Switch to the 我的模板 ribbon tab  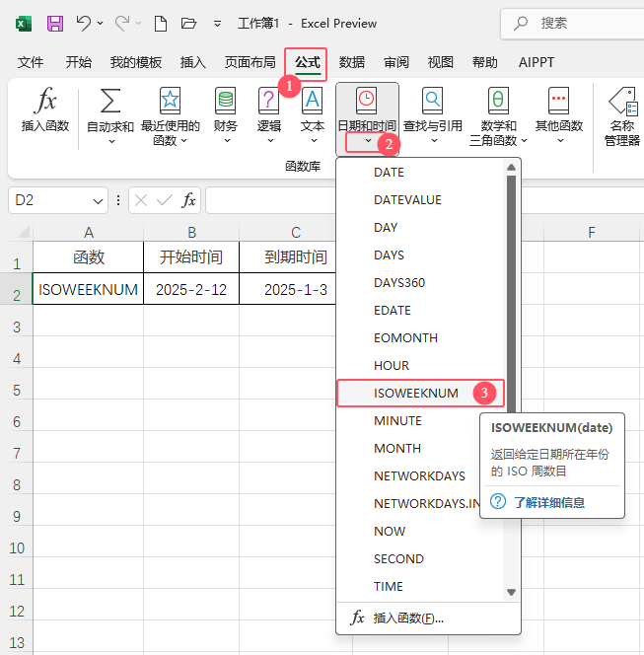pyautogui.click(x=136, y=62)
